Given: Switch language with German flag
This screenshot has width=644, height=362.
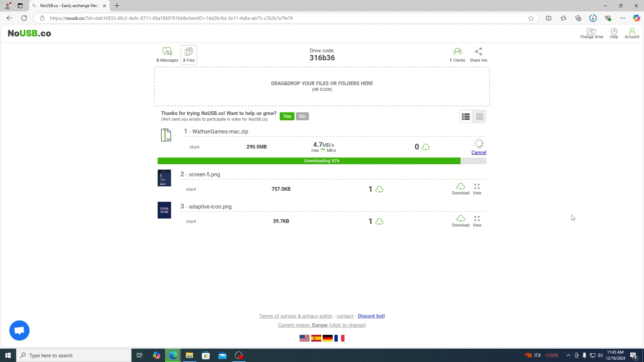Looking at the screenshot, I should [x=327, y=338].
